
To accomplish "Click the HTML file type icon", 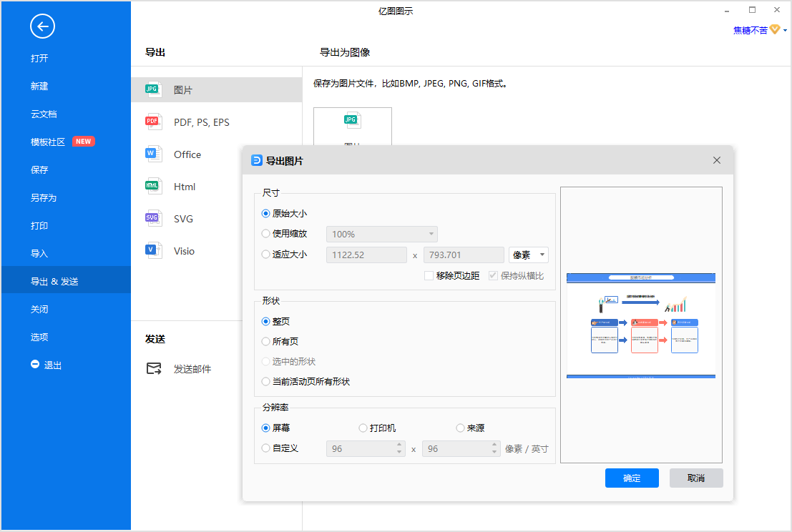I will pyautogui.click(x=153, y=186).
